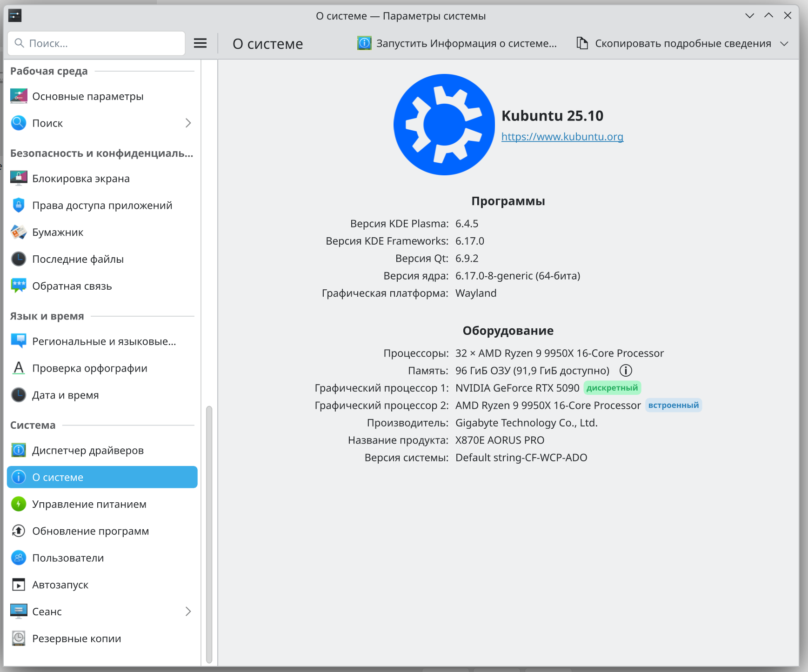Click the Application Permissions shield icon
The height and width of the screenshot is (672, 808).
tap(19, 206)
